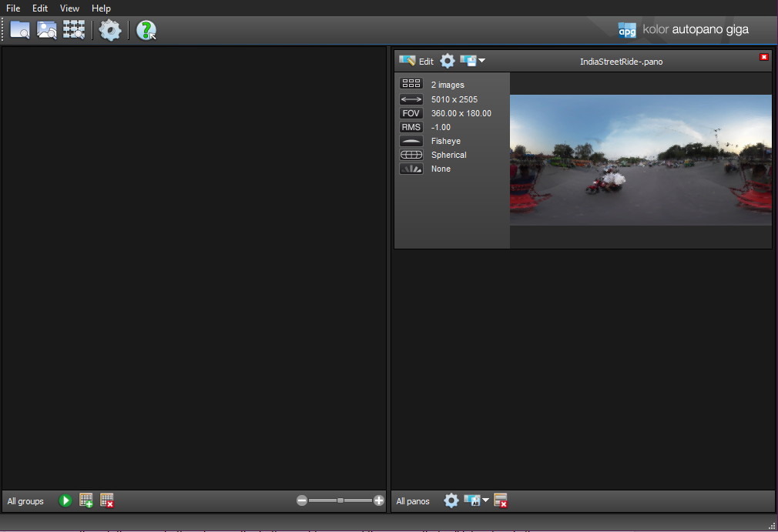Image resolution: width=778 pixels, height=532 pixels.
Task: Open the Help icon in the toolbar
Action: point(146,30)
